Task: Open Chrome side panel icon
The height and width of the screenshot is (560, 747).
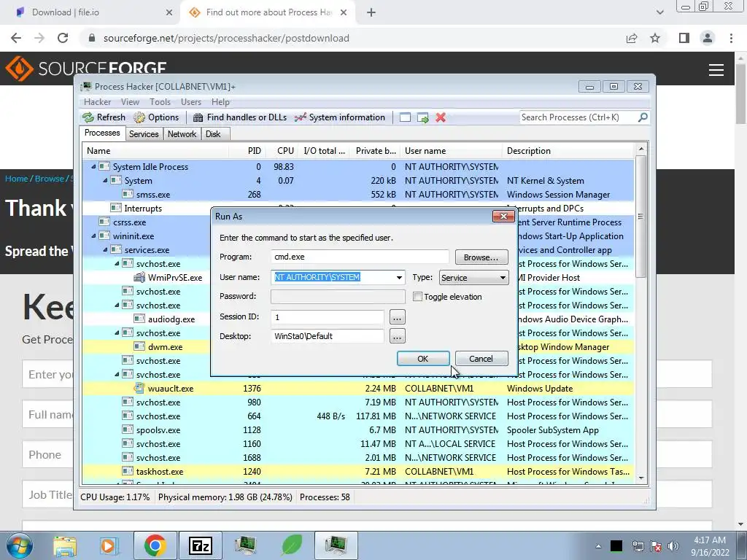Action: pyautogui.click(x=684, y=38)
